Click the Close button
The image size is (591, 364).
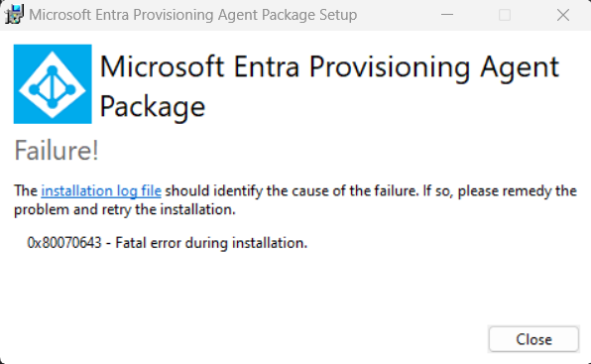pos(533,339)
